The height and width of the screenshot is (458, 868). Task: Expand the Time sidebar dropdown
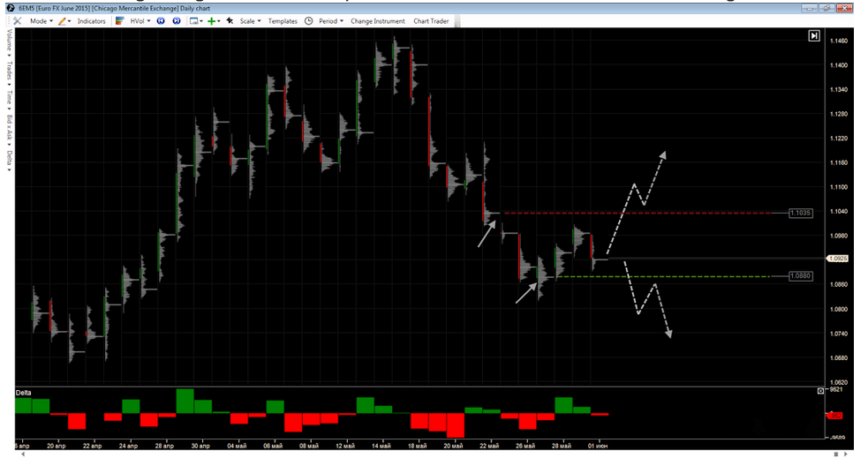[x=9, y=100]
